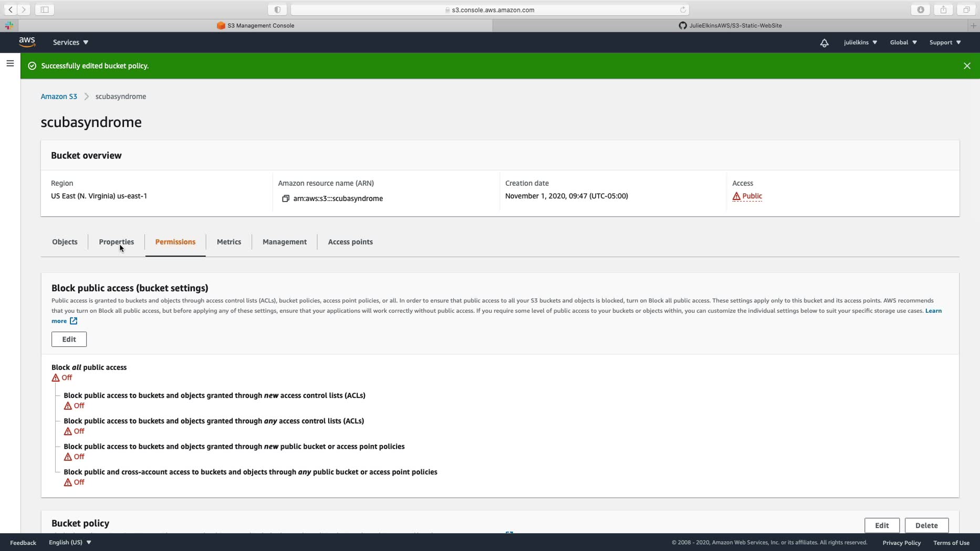Open the Global region dropdown
980x551 pixels.
click(903, 43)
